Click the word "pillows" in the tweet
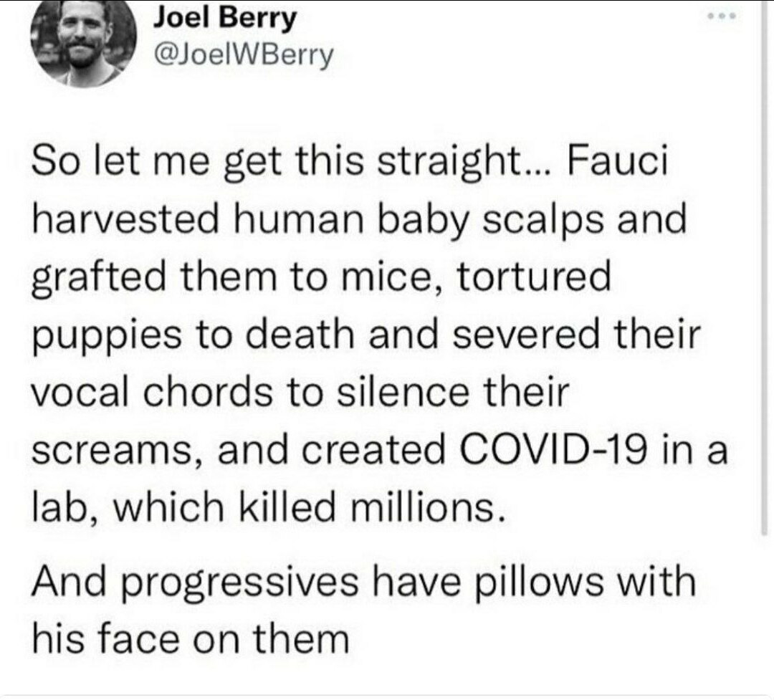This screenshot has width=774, height=700. click(532, 582)
